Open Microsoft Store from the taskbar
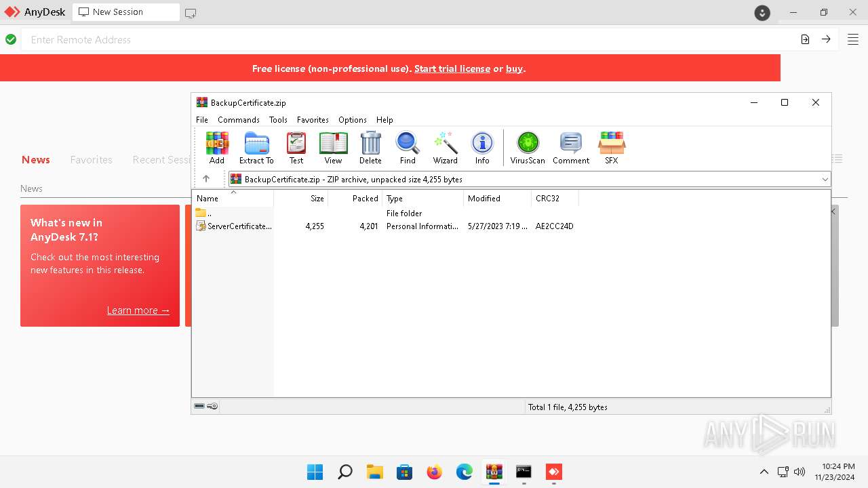This screenshot has width=868, height=488. coord(405,472)
